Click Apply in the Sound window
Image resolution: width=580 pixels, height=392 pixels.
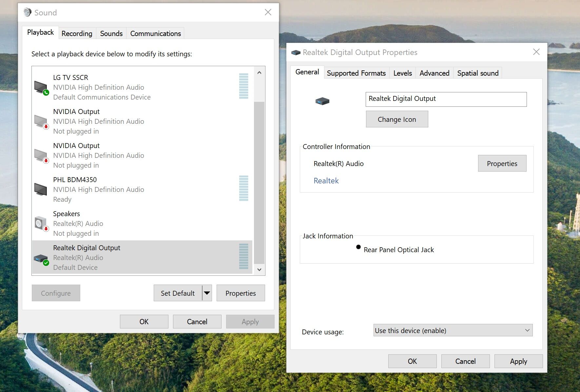click(x=250, y=322)
